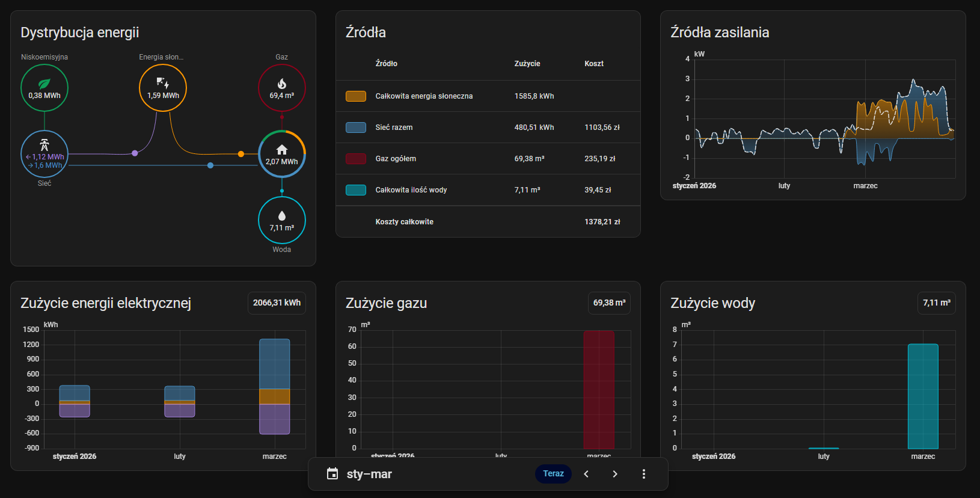This screenshot has width=980, height=498.
Task: Click the grid transmission tower icon
Action: pos(44,145)
